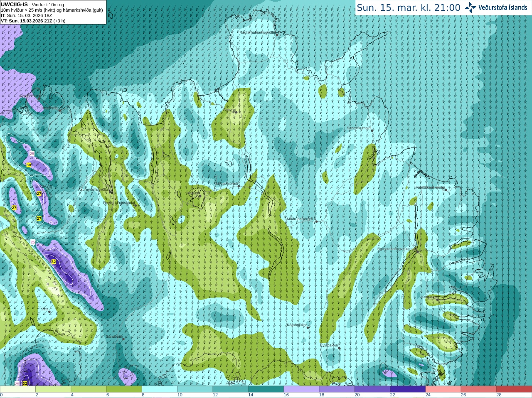Click the legend scale number 16
Screen dimensions: 532x398
[286, 395]
